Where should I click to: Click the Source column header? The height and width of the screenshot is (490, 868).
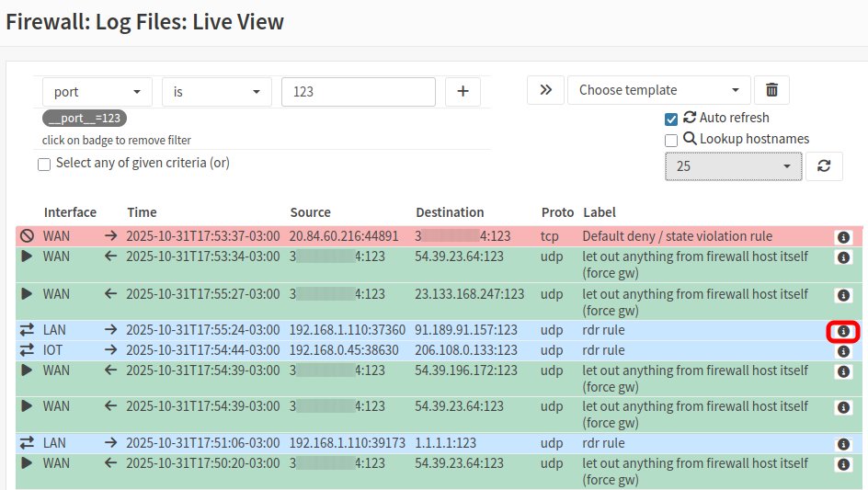(310, 212)
